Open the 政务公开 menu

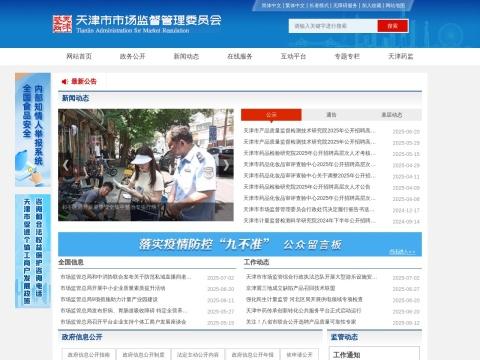pyautogui.click(x=133, y=56)
